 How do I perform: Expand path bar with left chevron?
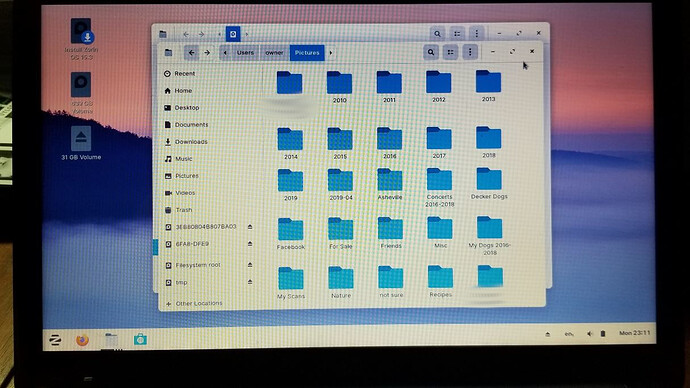coord(225,53)
